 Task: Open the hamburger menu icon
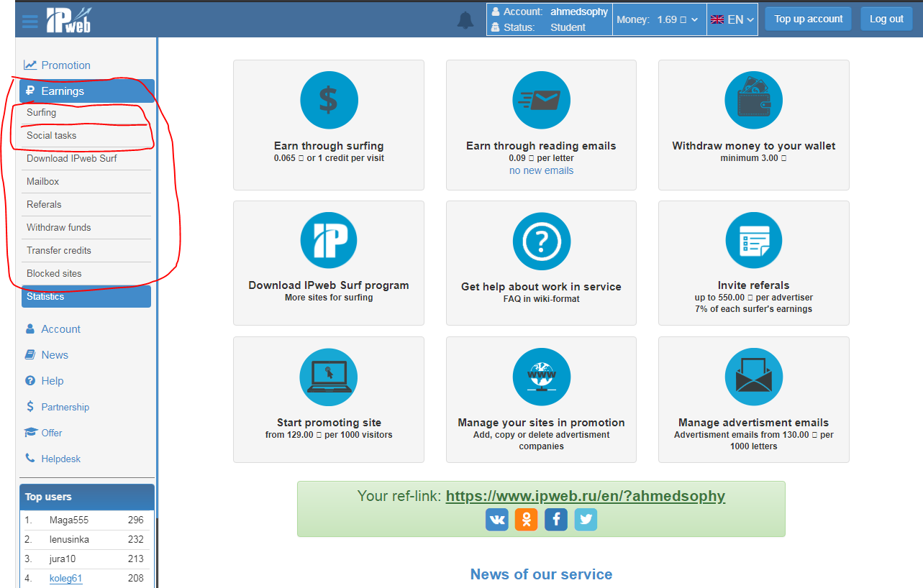[x=29, y=21]
